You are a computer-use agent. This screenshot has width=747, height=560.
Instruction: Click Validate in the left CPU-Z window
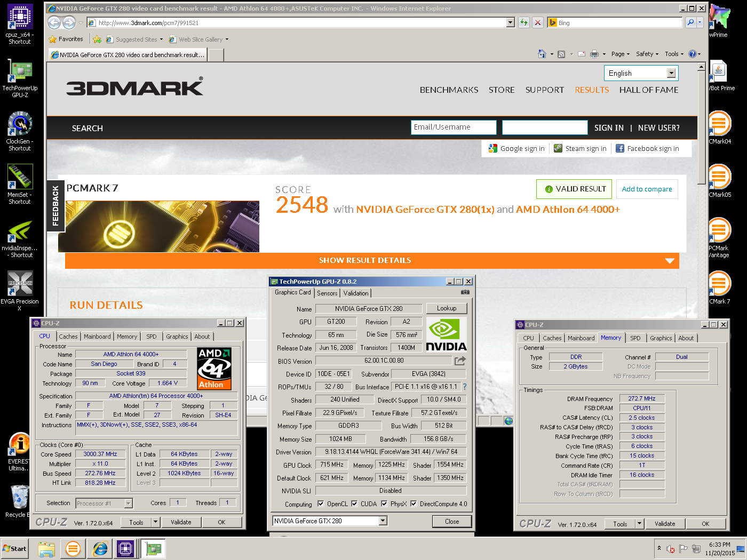(x=181, y=522)
